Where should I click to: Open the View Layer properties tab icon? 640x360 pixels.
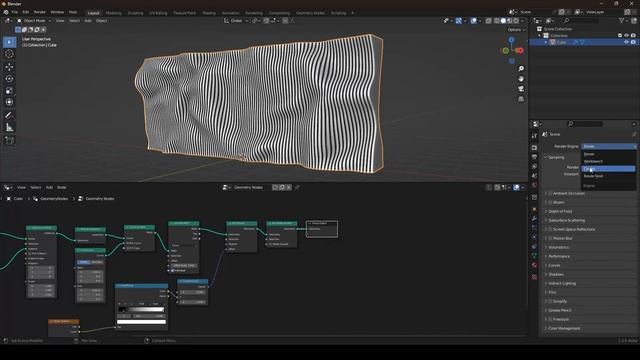534,167
